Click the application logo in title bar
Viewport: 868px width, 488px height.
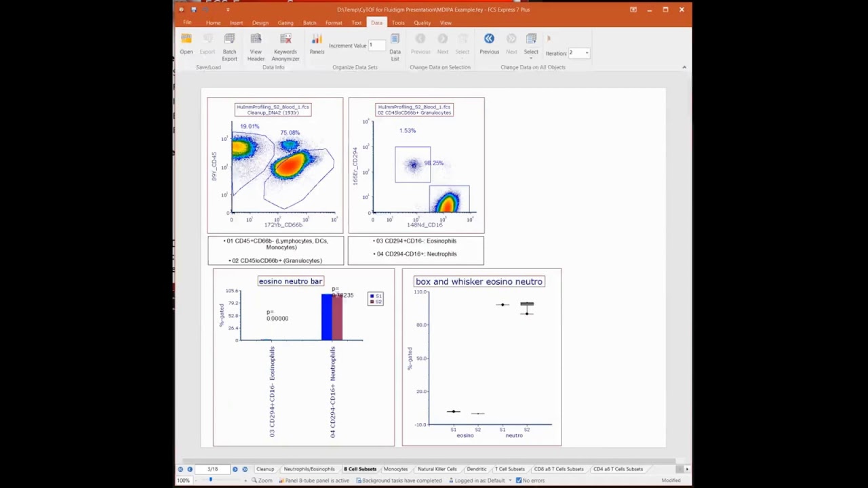[x=181, y=9]
